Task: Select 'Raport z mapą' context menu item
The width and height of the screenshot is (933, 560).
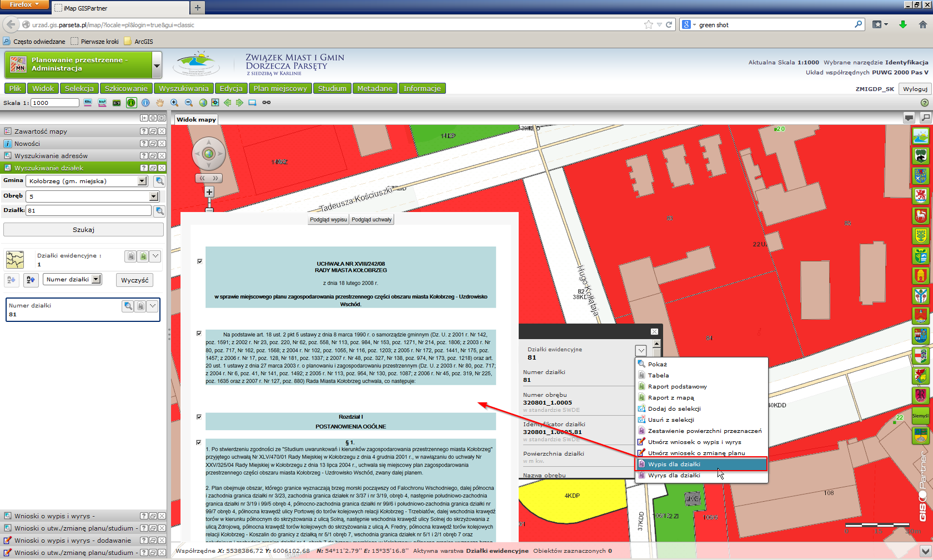Action: click(701, 397)
